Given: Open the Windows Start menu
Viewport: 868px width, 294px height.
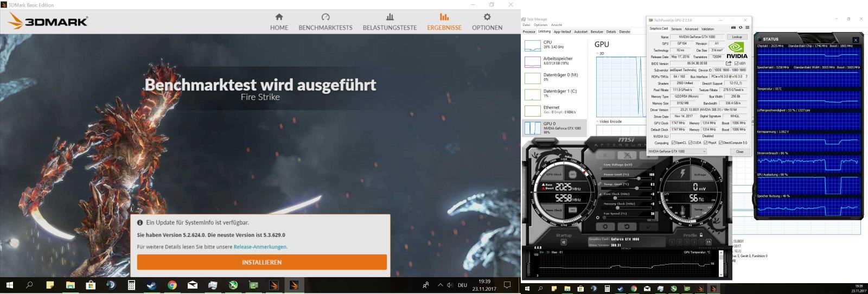Looking at the screenshot, I should [9, 285].
